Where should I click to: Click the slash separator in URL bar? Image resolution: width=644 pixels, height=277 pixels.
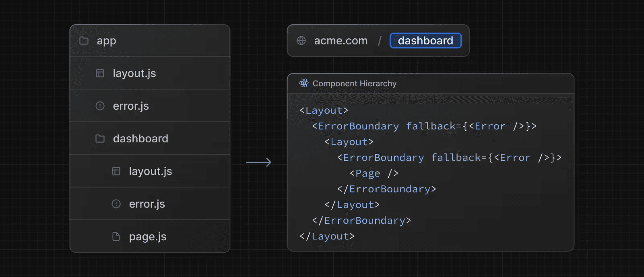pyautogui.click(x=379, y=41)
